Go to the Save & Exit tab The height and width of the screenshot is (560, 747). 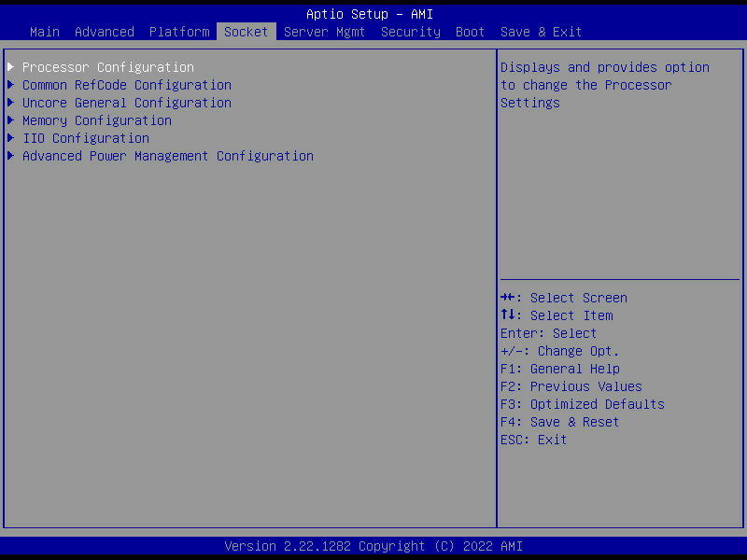point(542,32)
